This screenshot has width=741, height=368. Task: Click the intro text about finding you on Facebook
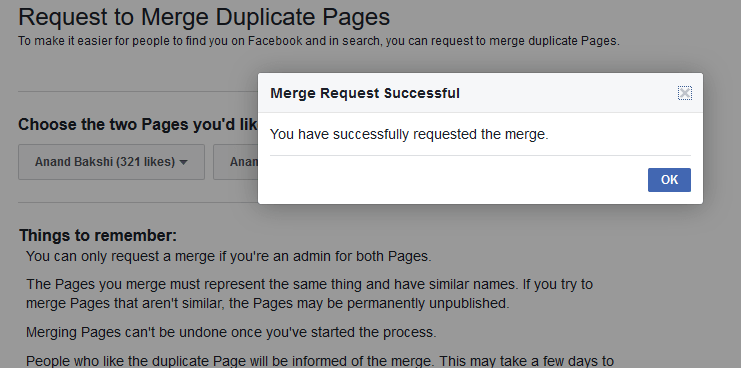pyautogui.click(x=319, y=41)
